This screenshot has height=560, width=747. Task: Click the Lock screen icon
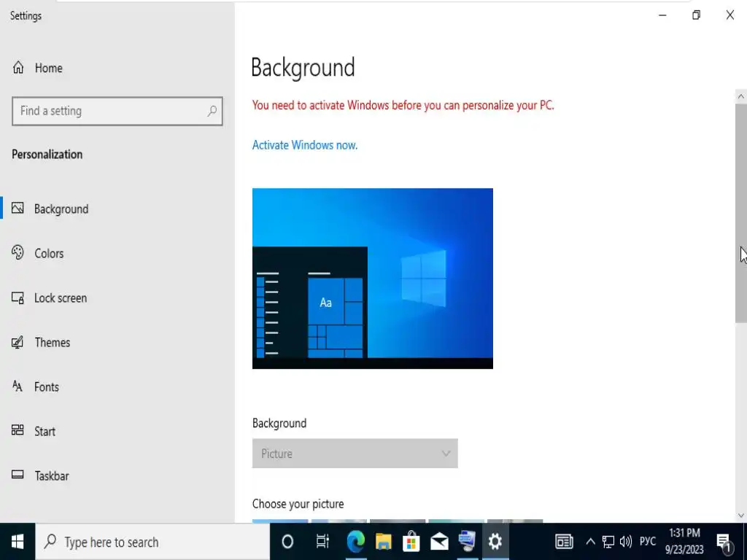[x=18, y=298]
